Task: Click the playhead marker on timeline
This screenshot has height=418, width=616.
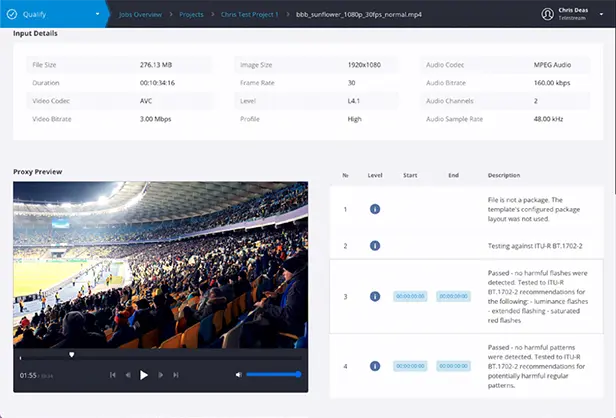Action: (72, 355)
